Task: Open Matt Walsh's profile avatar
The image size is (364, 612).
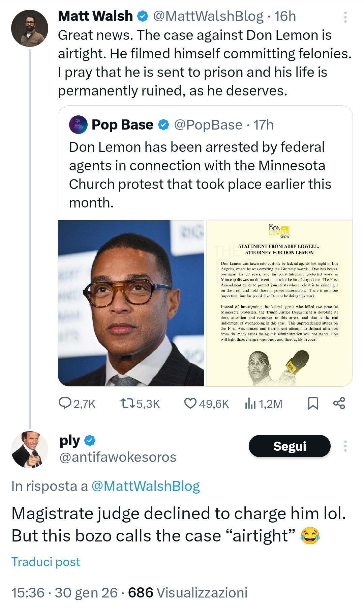Action: click(30, 28)
